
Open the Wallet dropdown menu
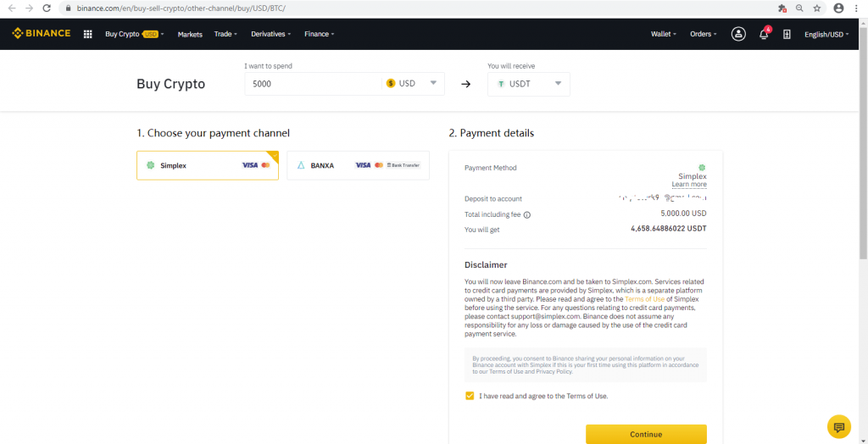click(664, 35)
